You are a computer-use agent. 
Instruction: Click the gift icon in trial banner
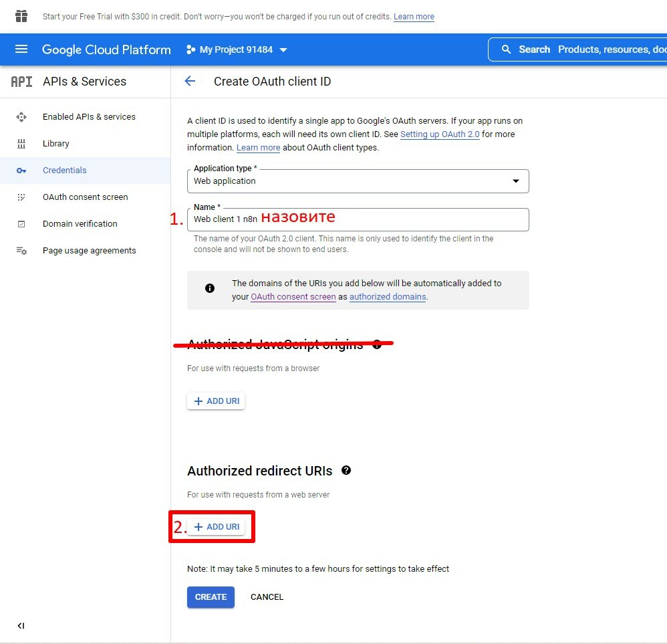pos(21,16)
